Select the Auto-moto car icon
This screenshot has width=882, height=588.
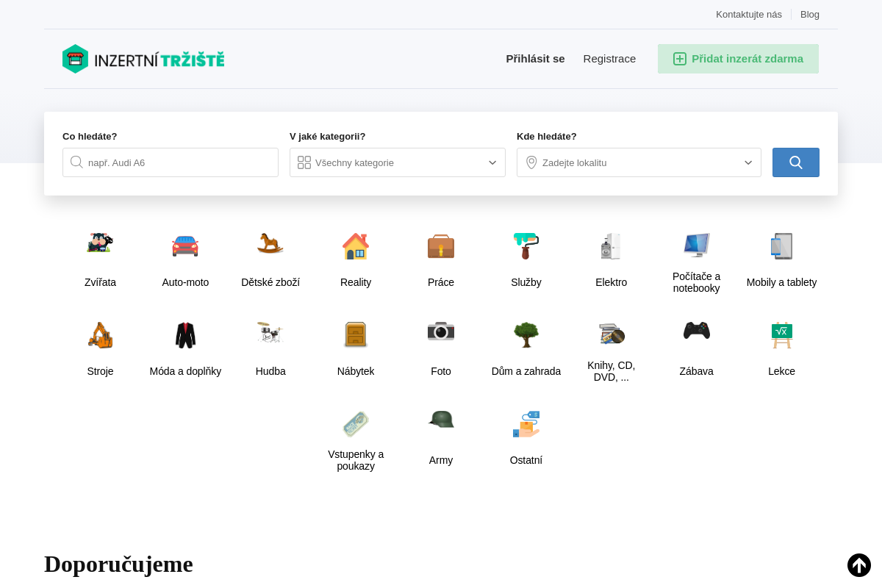[x=185, y=245]
